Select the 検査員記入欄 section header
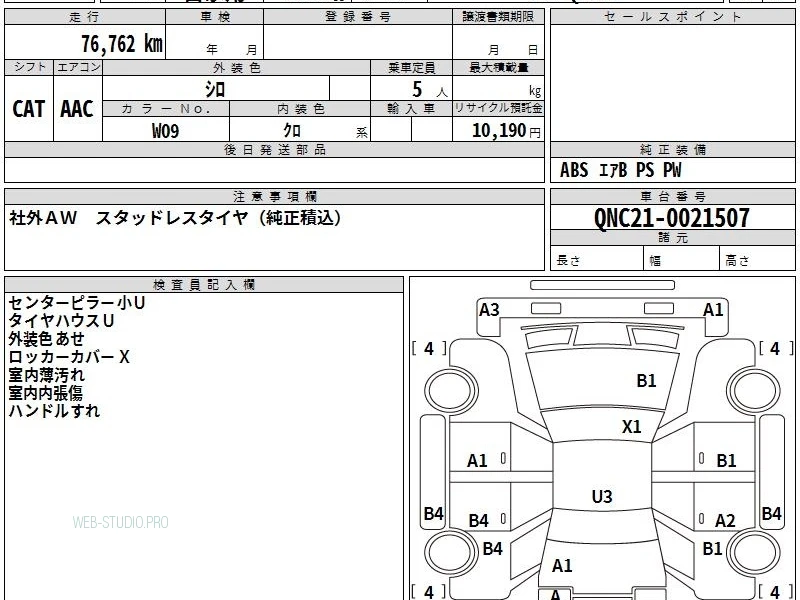Screen dimensions: 800x600 click(x=204, y=285)
